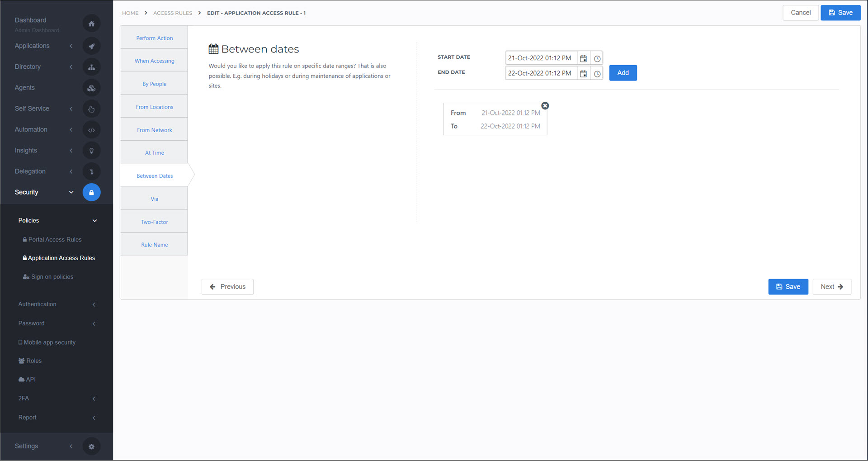The image size is (868, 461).
Task: Switch to Via tab
Action: [x=154, y=199]
